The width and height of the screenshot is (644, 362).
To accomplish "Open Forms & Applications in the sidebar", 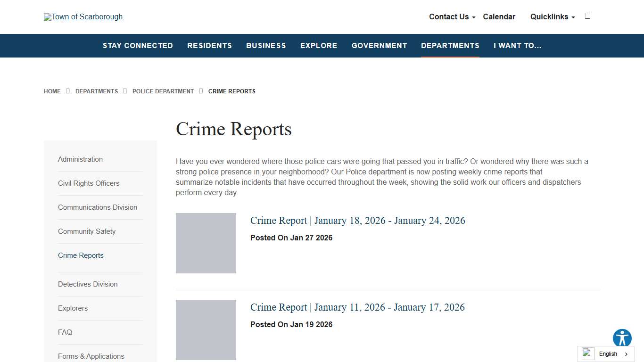I will tap(91, 356).
